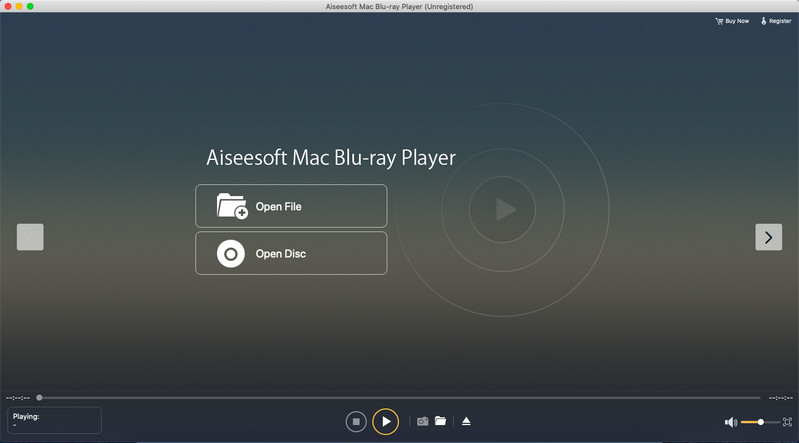Screen dimensions: 799x443
Task: Eject the disc with the eject icon
Action: 466,421
